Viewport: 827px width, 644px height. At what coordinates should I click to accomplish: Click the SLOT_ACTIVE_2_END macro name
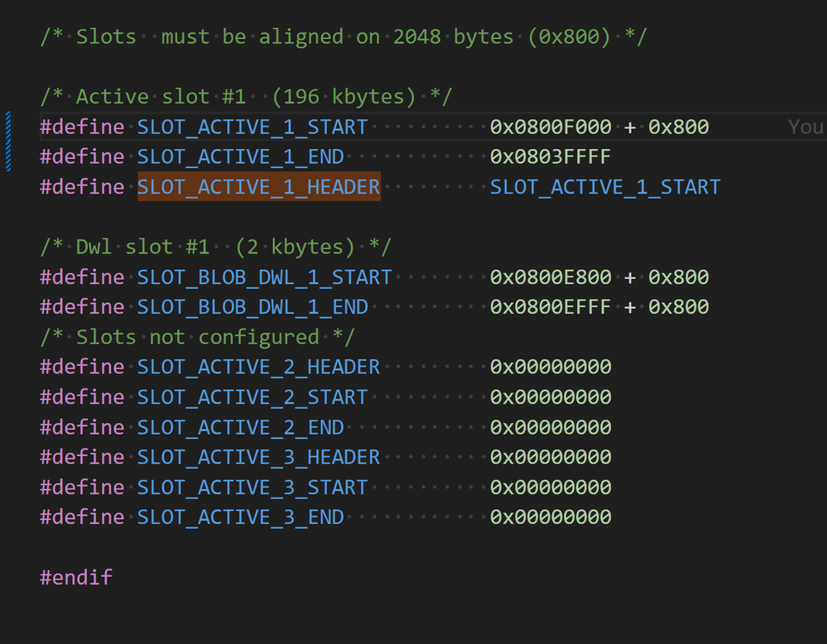click(240, 427)
